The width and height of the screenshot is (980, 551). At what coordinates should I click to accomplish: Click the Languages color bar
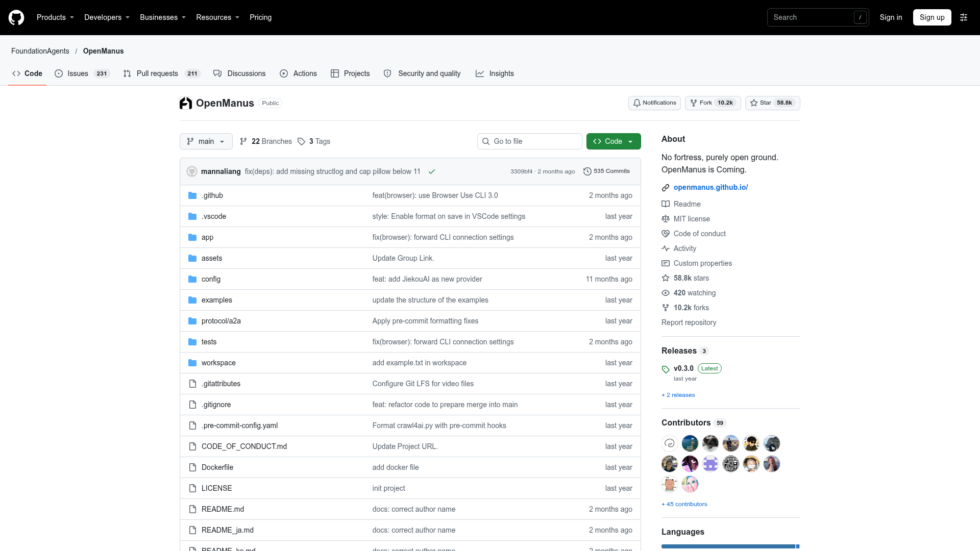pos(730,546)
